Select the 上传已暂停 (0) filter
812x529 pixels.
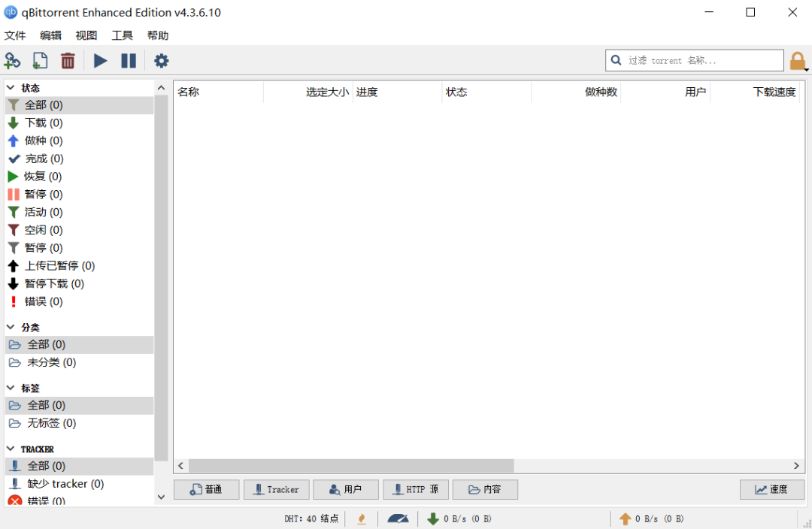click(79, 266)
